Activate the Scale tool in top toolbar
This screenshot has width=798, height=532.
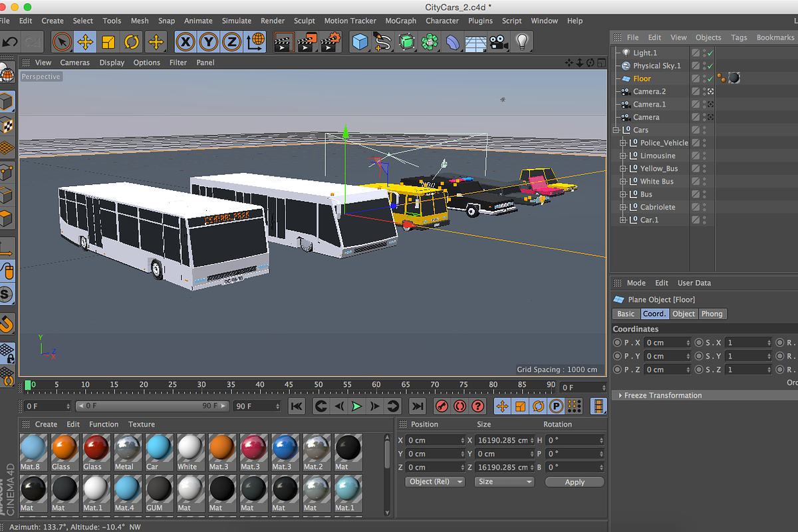pyautogui.click(x=108, y=43)
